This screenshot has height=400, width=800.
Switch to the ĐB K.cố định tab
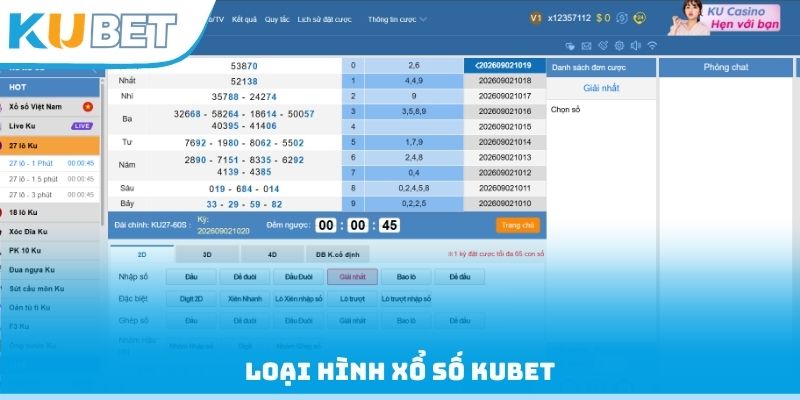tap(337, 254)
